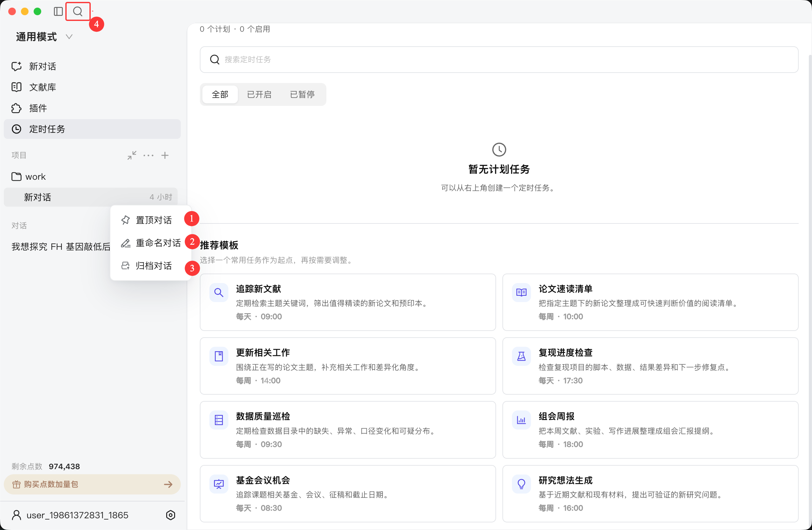Add a new project with plus icon
This screenshot has width=812, height=530.
(x=165, y=156)
